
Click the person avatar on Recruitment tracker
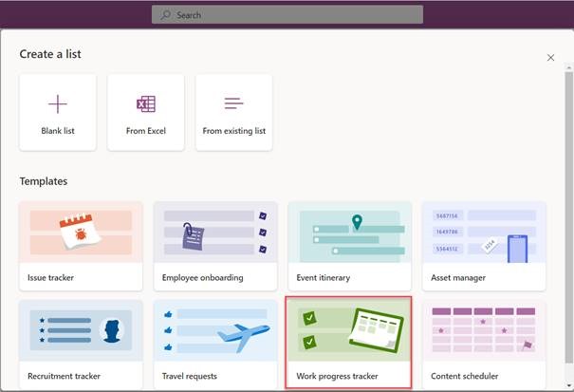coord(113,331)
